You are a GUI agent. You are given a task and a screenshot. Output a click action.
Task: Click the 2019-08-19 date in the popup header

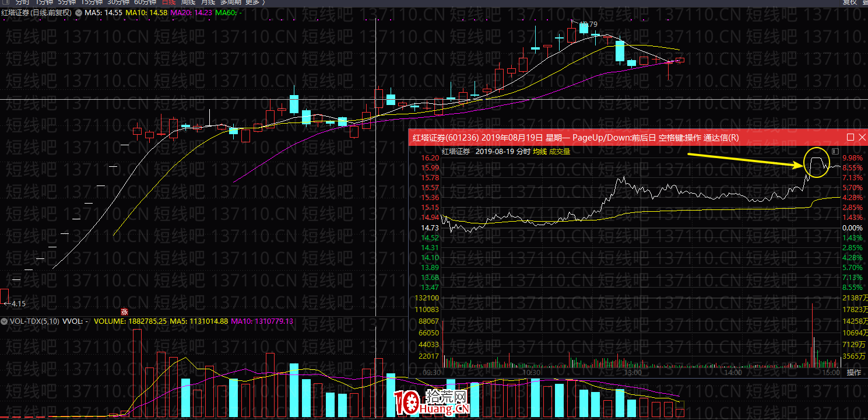coord(495,152)
